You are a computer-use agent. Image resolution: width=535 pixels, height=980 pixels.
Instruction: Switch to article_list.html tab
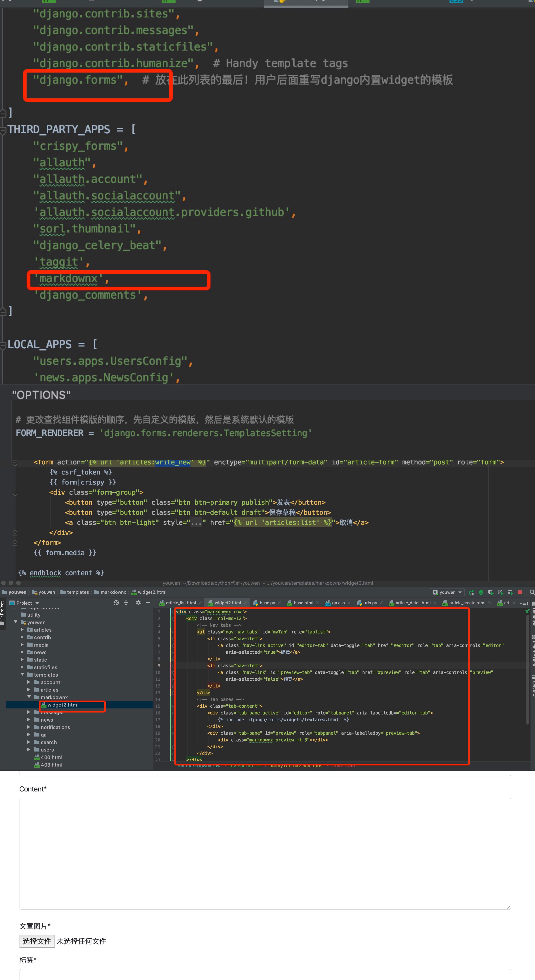[181, 603]
